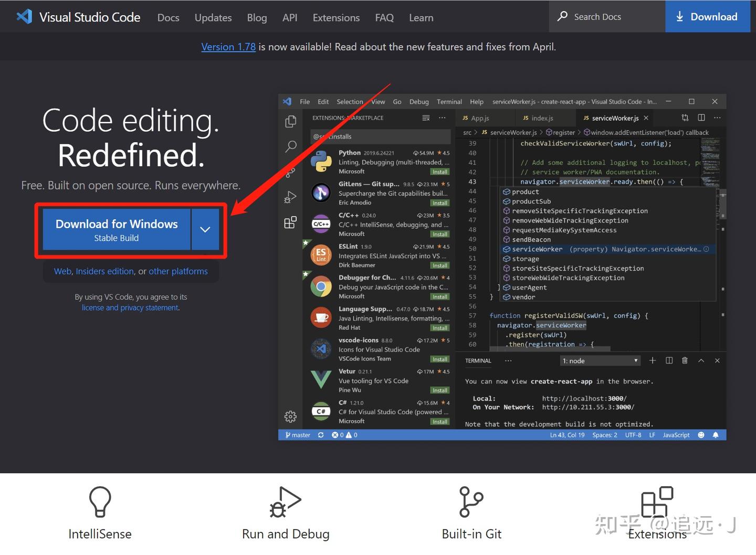Click the extensions search input field
The image size is (756, 555).
click(380, 136)
